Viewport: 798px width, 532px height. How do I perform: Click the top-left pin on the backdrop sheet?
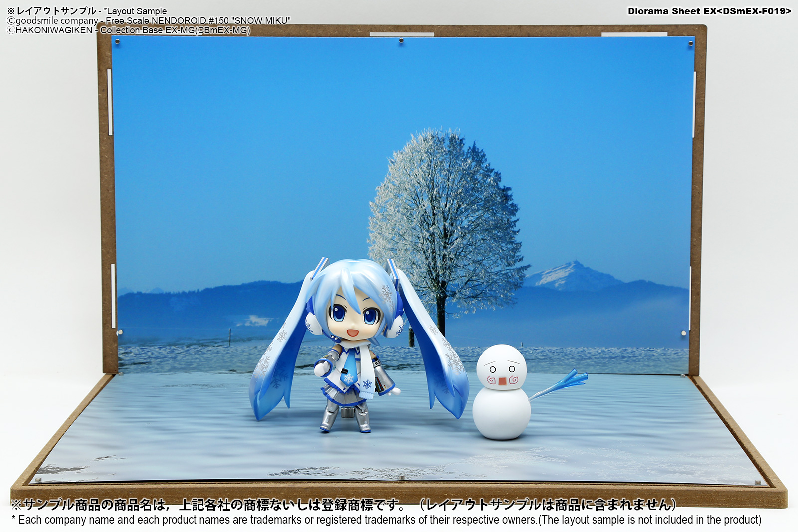(x=117, y=42)
